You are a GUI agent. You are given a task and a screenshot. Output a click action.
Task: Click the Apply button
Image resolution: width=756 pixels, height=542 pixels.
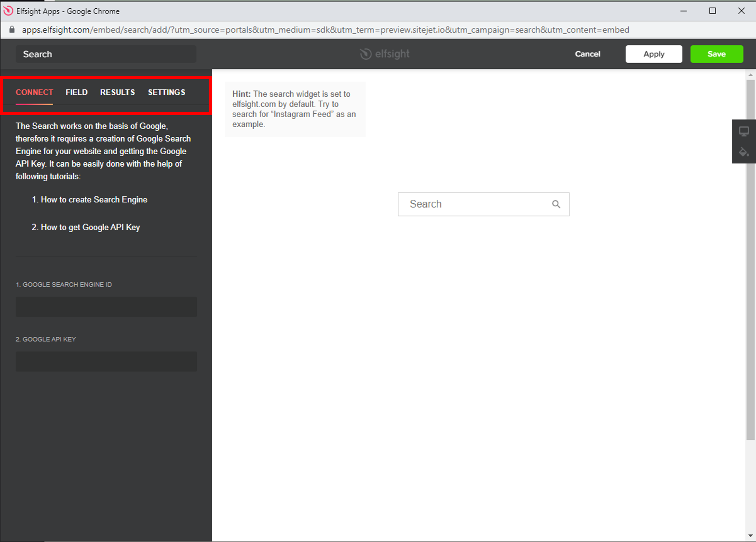(x=653, y=54)
